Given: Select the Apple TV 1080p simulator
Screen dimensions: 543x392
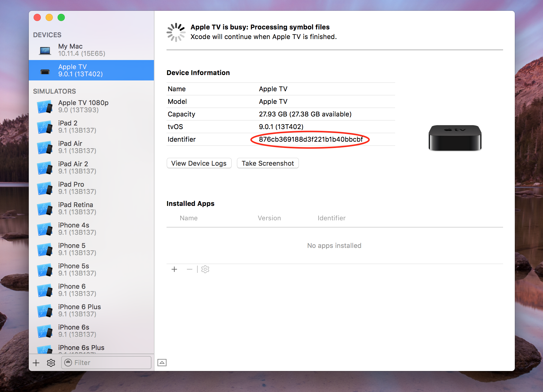Looking at the screenshot, I should 91,107.
